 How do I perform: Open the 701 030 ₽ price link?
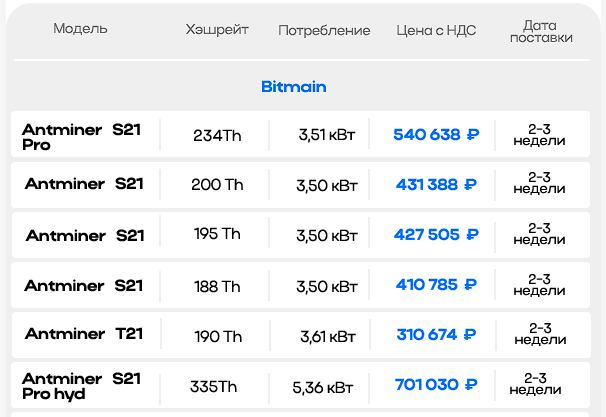pos(436,386)
